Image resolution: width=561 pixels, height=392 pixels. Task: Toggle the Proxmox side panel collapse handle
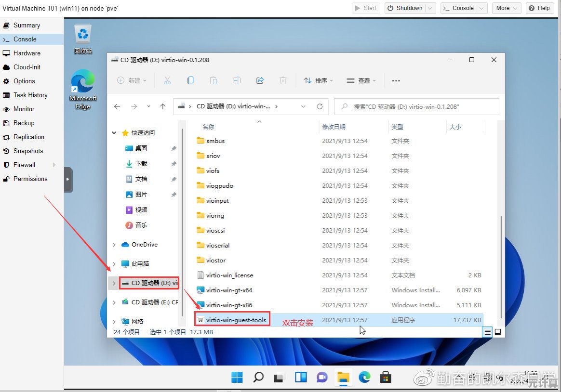click(68, 179)
